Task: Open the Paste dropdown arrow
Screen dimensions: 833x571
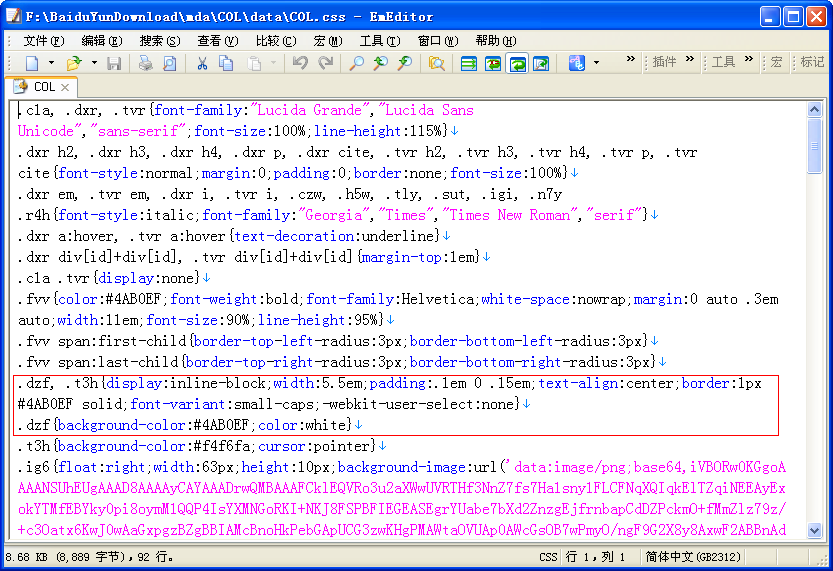Action: [x=273, y=63]
